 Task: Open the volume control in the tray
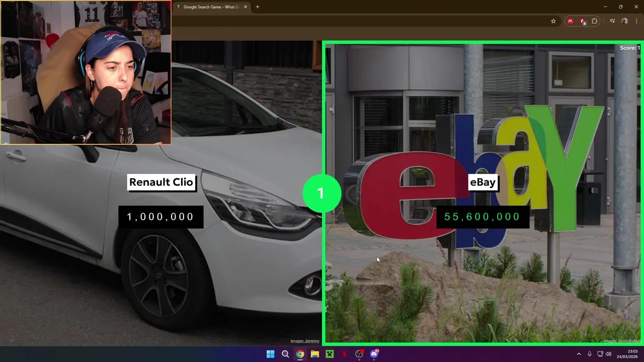point(608,354)
